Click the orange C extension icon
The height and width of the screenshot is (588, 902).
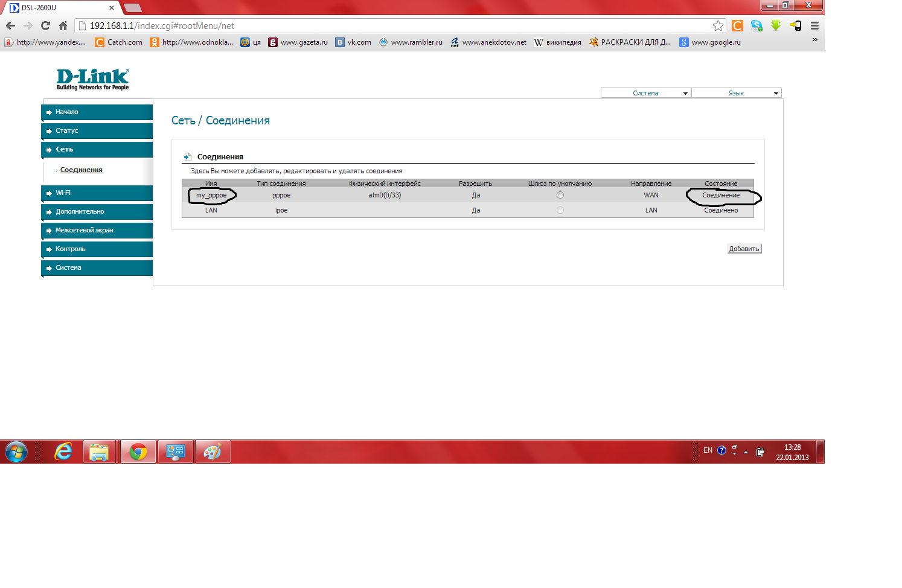click(737, 26)
